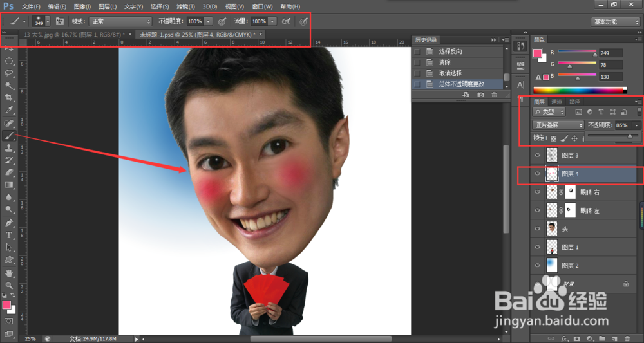The image size is (644, 343).
Task: Hide 图层 2 layer visibility eye
Action: [x=538, y=265]
